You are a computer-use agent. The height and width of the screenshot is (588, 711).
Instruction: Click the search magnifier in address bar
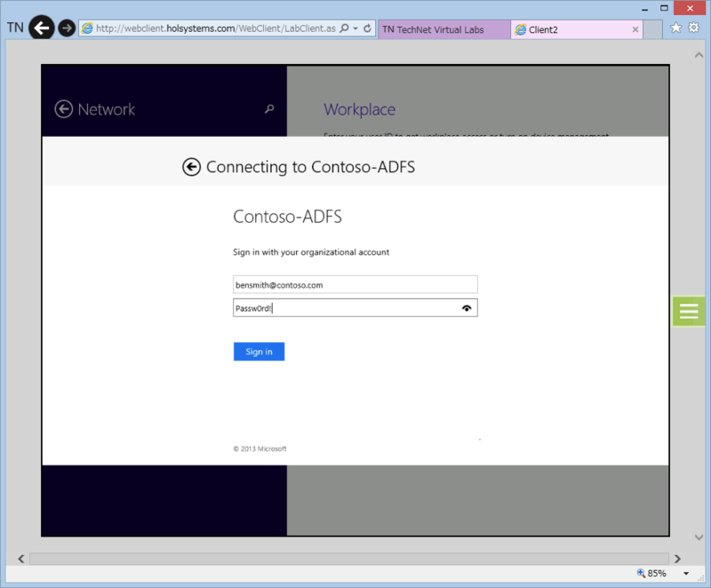[x=344, y=28]
